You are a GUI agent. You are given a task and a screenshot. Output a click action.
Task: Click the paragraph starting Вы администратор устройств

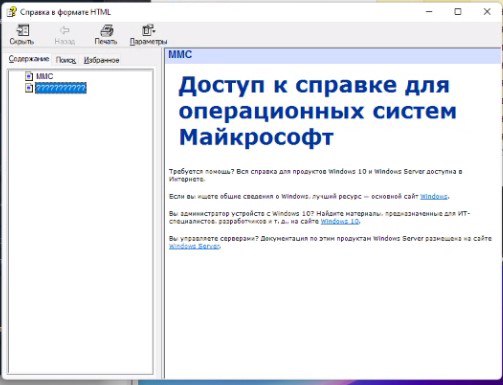(x=319, y=217)
